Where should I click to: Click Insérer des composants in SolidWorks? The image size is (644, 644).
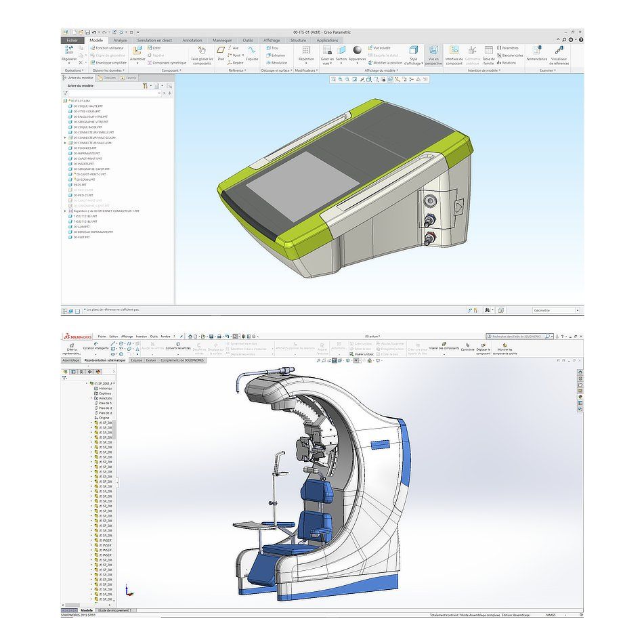pos(444,346)
